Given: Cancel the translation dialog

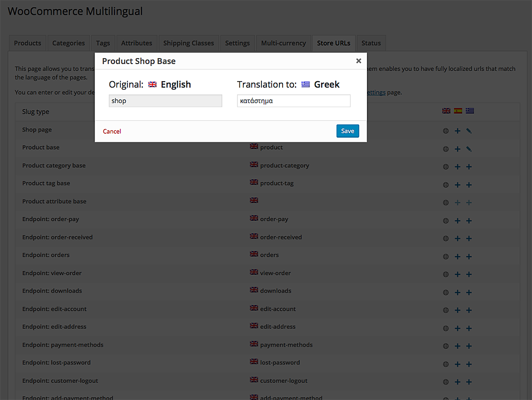Looking at the screenshot, I should 112,132.
